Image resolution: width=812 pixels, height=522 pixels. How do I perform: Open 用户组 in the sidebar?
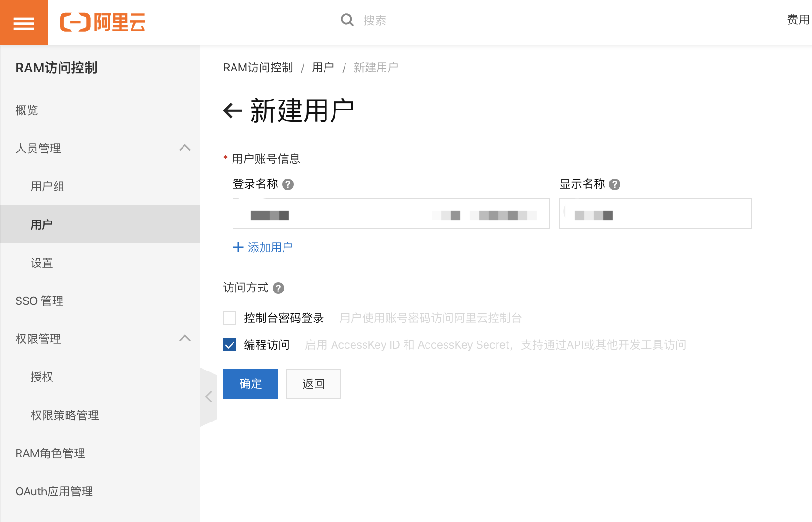[100, 186]
